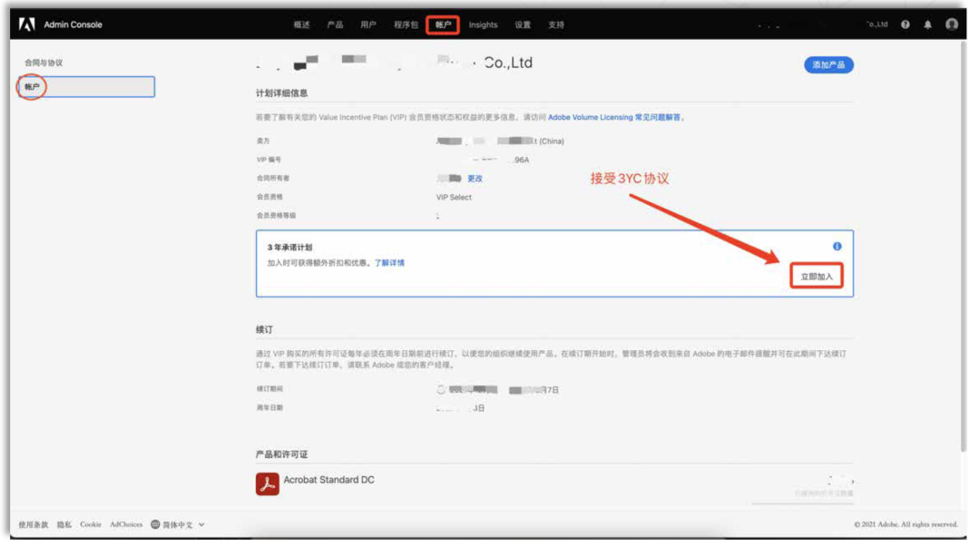Click the 更改 link next to 合同所有者
This screenshot has height=547, width=980.
click(475, 179)
